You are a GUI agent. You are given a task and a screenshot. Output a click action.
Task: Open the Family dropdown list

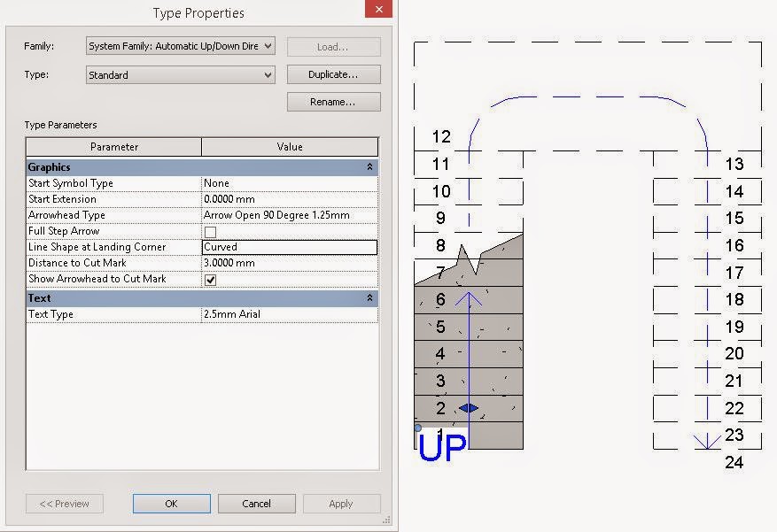(268, 45)
